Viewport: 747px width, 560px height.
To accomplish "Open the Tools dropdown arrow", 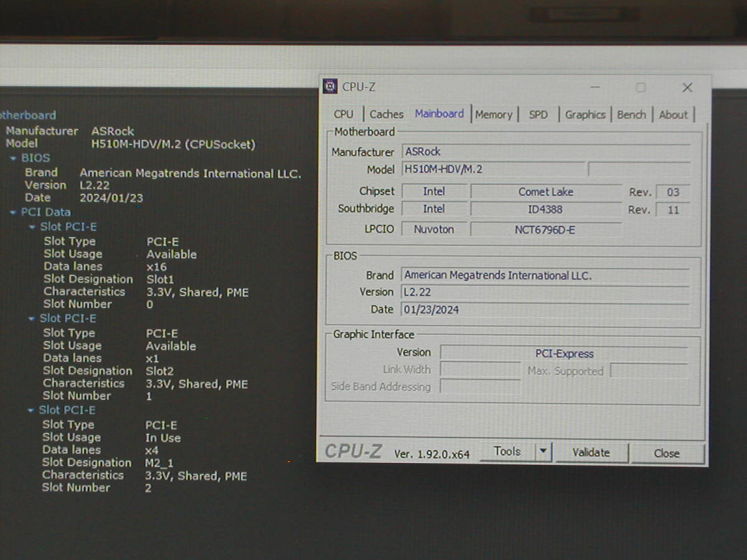I will point(543,452).
